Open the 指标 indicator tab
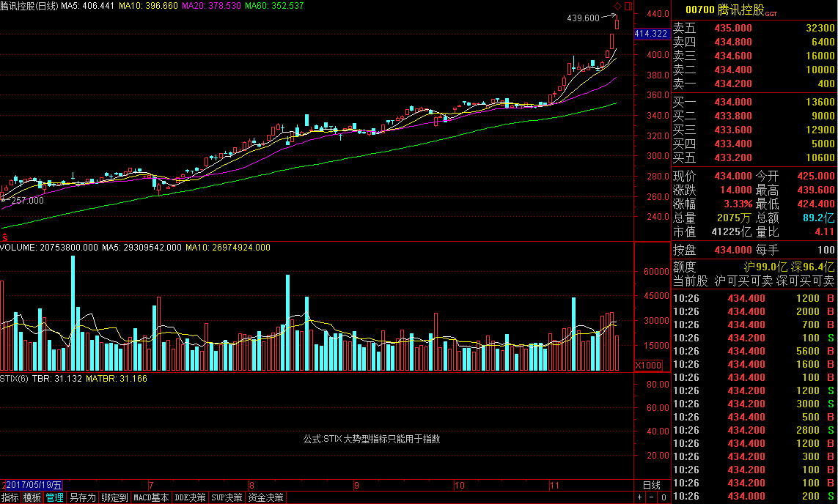 (x=10, y=497)
